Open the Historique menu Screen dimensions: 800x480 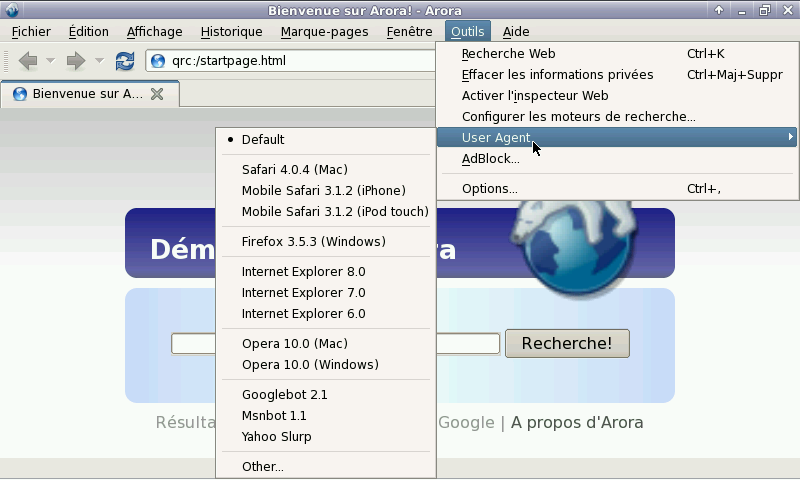point(232,32)
